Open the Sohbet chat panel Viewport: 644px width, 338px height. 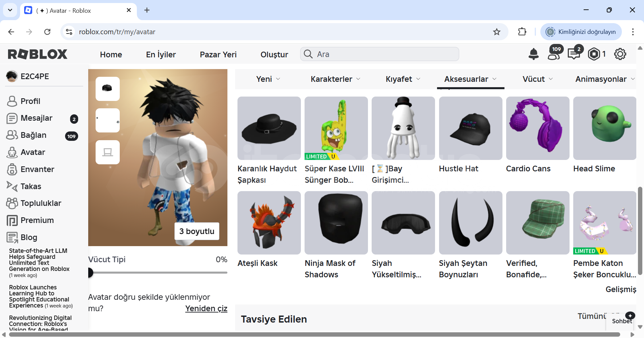point(622,321)
